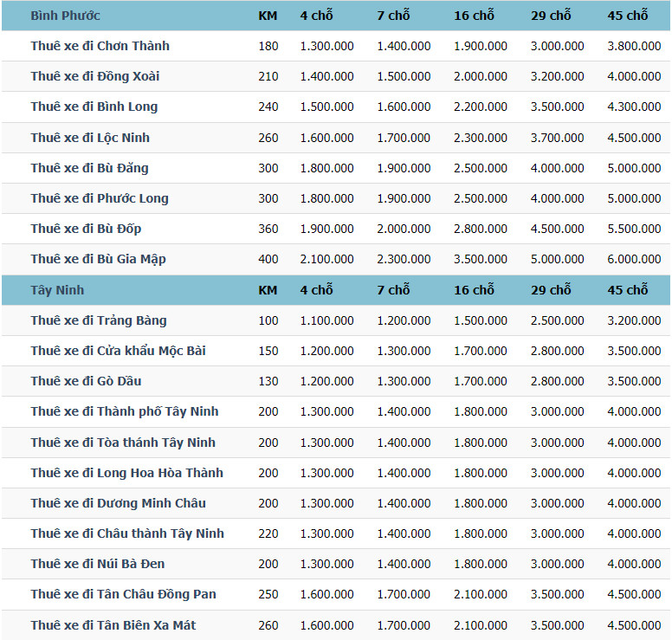Image resolution: width=672 pixels, height=640 pixels.
Task: Click the 'Tây Ninh' section header
Action: tap(57, 290)
